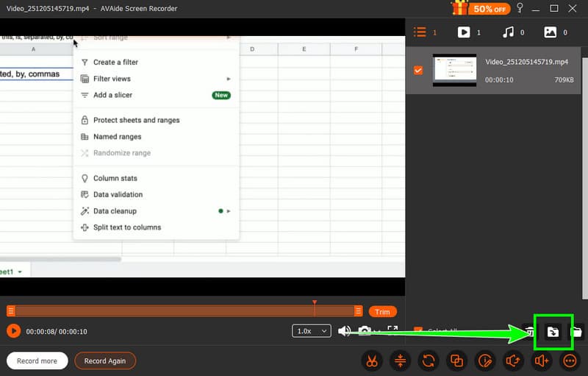Open the audio volume boost tool
This screenshot has width=588, height=376.
542,361
